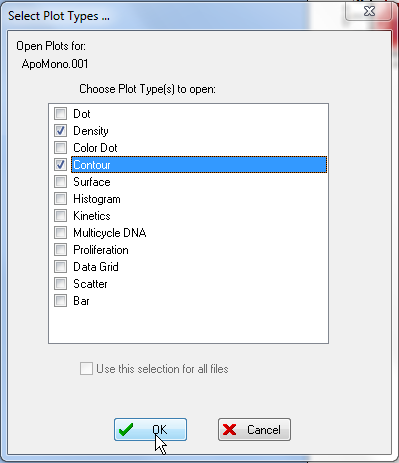
Task: Select the Histogram list entry label
Action: tap(97, 199)
